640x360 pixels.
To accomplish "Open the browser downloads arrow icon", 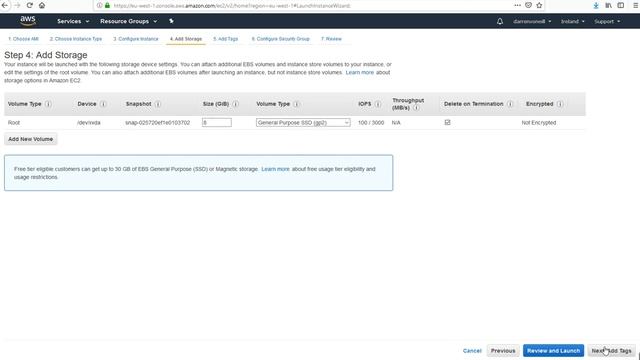I will pos(596,5).
